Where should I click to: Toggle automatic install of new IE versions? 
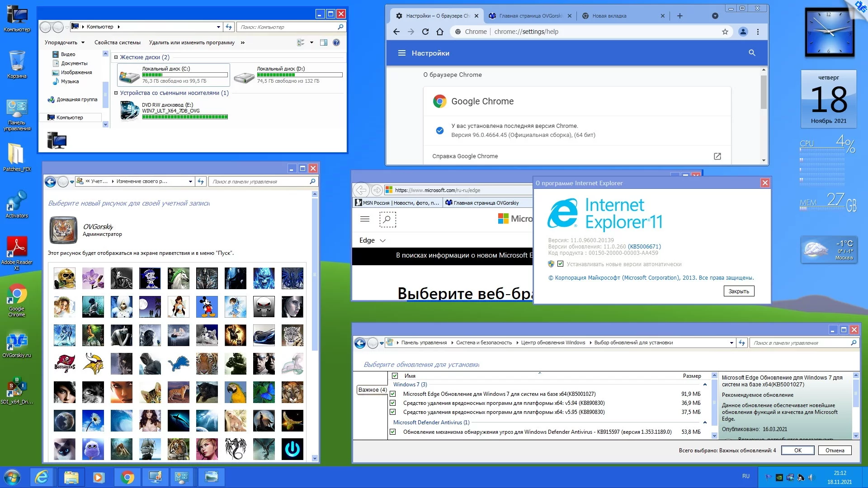561,264
